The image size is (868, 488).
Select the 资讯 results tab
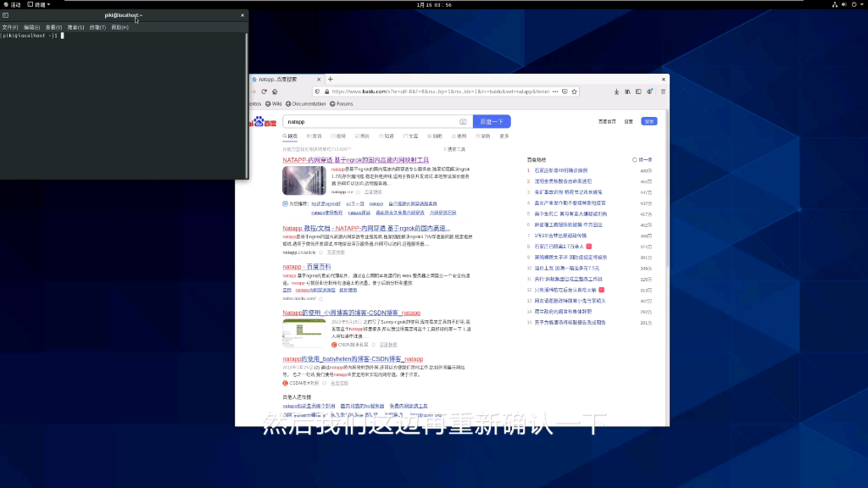click(314, 136)
